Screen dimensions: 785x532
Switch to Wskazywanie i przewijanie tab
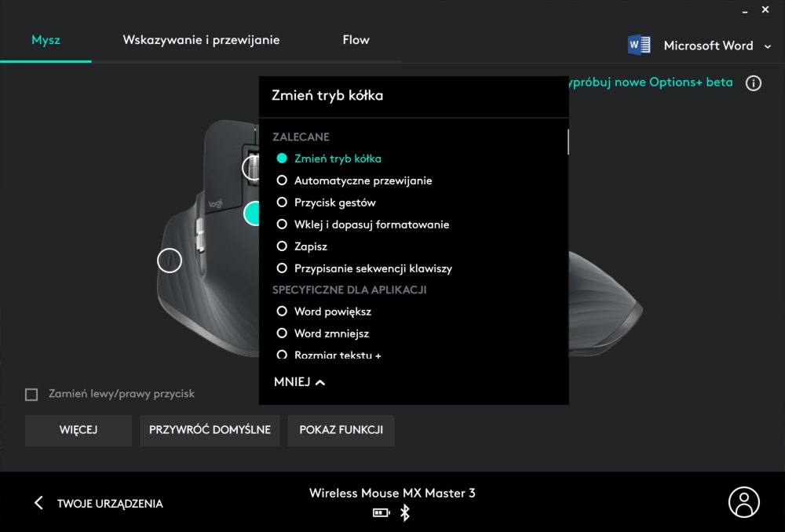point(201,40)
